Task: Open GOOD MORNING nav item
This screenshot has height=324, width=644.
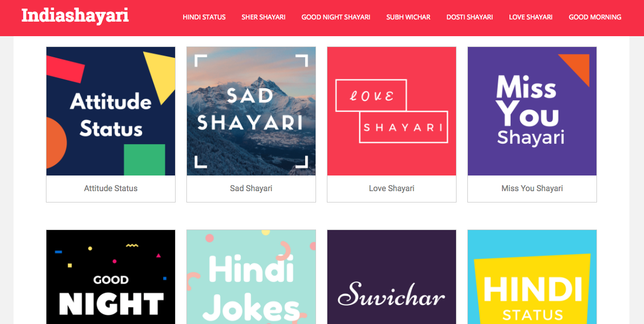Action: pyautogui.click(x=595, y=17)
